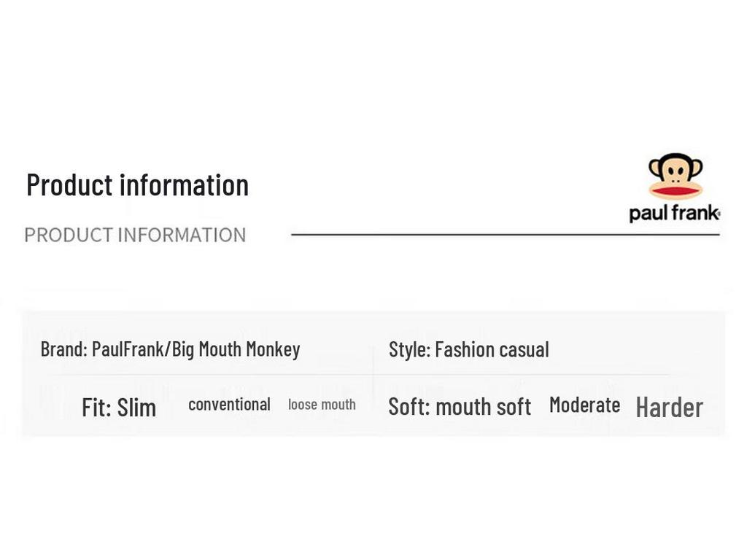Select the "paul frank" wordmark text
747x560 pixels.
point(673,214)
